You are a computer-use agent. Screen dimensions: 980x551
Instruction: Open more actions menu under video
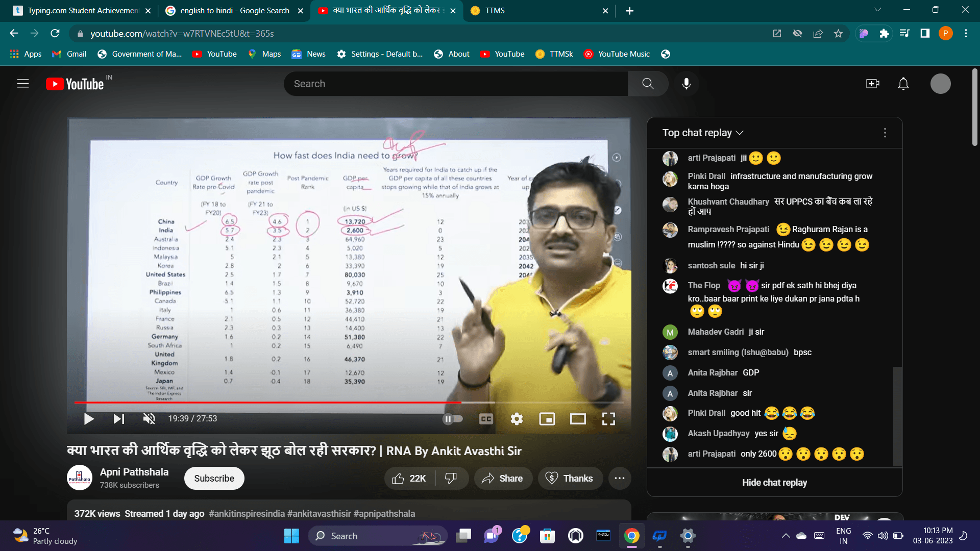tap(620, 479)
